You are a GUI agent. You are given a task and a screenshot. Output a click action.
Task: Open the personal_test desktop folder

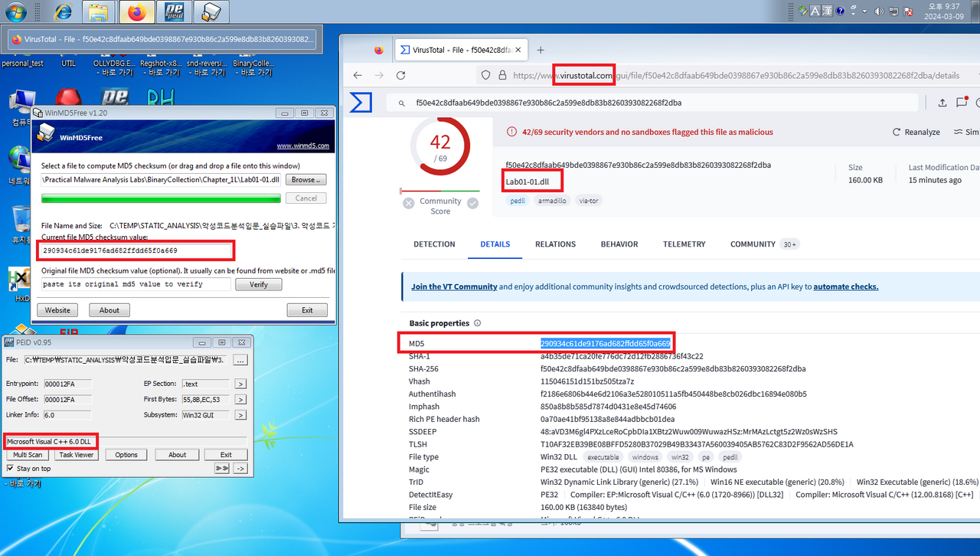pos(22,64)
